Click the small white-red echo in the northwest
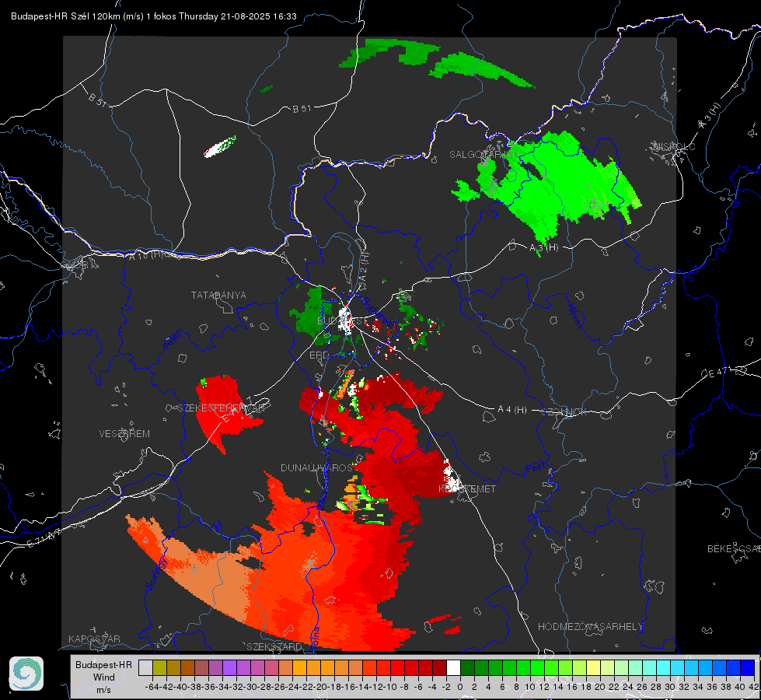The width and height of the screenshot is (761, 700). click(x=220, y=147)
